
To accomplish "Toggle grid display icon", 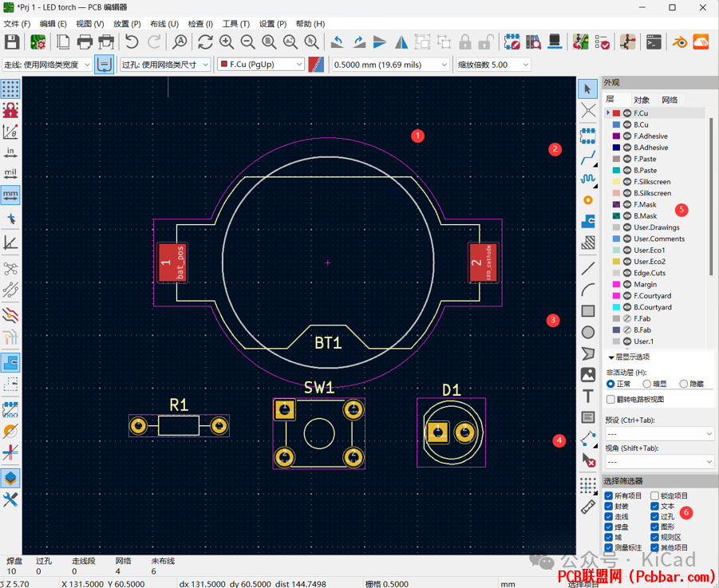I will point(10,89).
